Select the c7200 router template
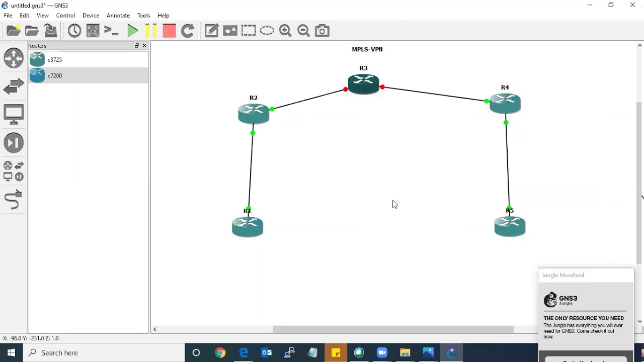This screenshot has width=644, height=362. click(x=88, y=75)
